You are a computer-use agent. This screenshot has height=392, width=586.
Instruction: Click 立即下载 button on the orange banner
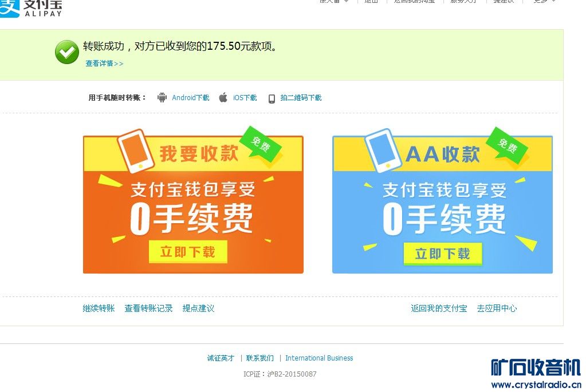pos(188,252)
